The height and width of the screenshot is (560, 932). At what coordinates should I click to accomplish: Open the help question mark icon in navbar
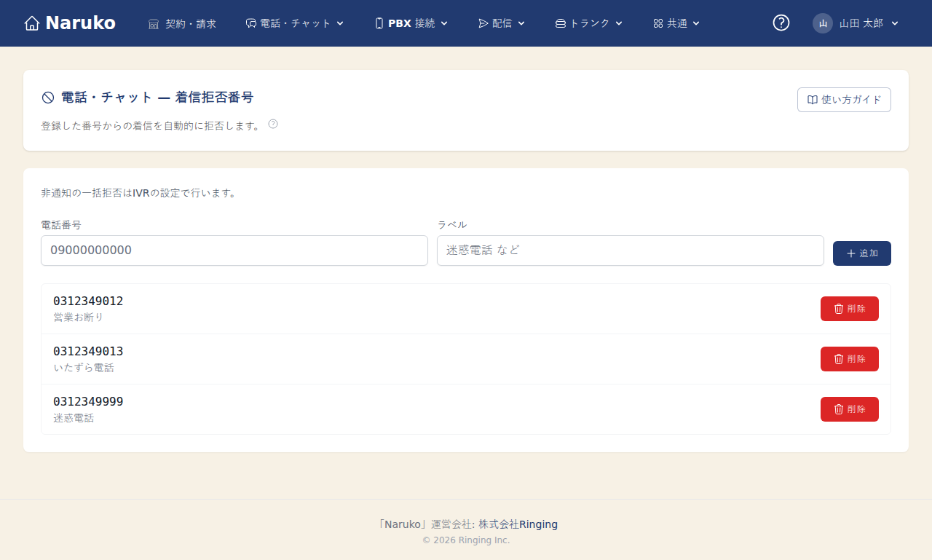coord(781,23)
